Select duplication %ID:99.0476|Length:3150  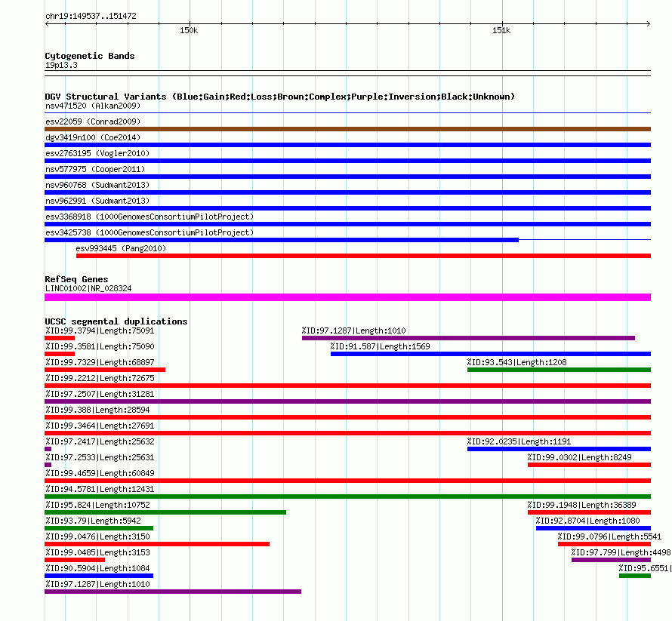[97, 536]
